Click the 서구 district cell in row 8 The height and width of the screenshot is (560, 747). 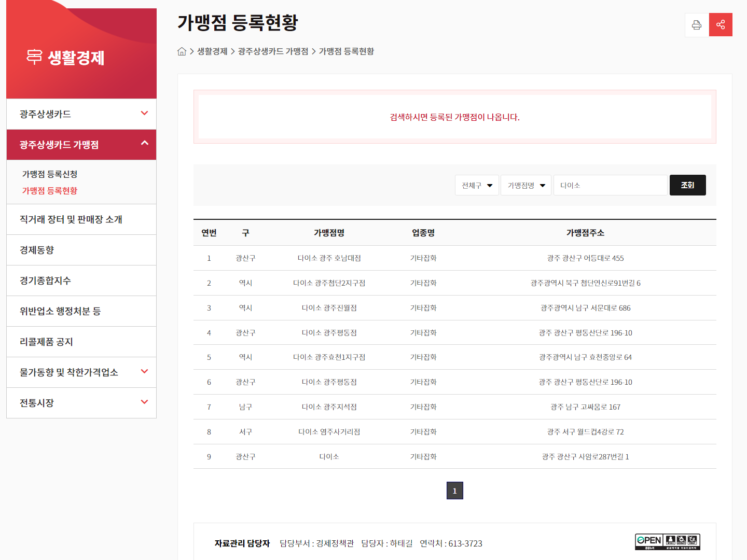point(246,432)
